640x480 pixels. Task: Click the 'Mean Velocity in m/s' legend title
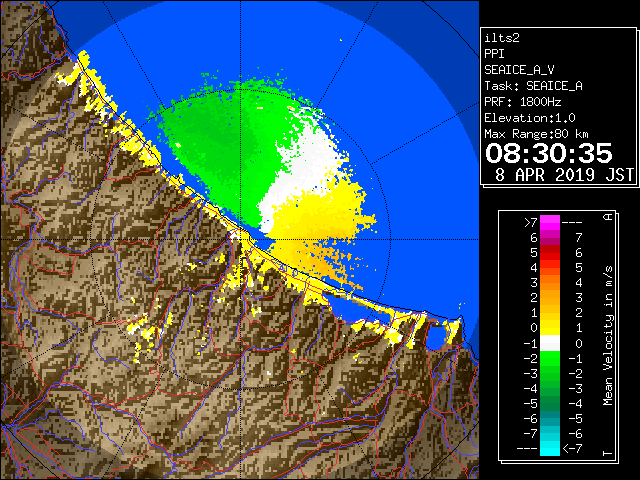tap(608, 335)
